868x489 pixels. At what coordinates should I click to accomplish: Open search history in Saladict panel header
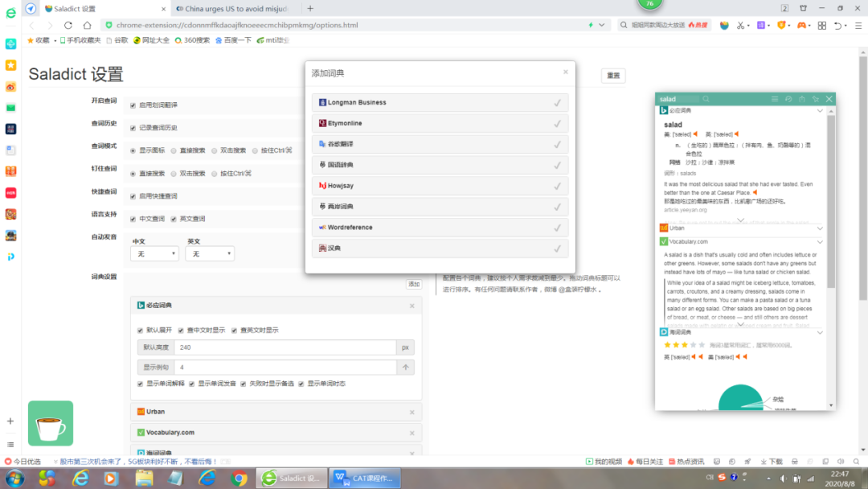click(x=788, y=99)
